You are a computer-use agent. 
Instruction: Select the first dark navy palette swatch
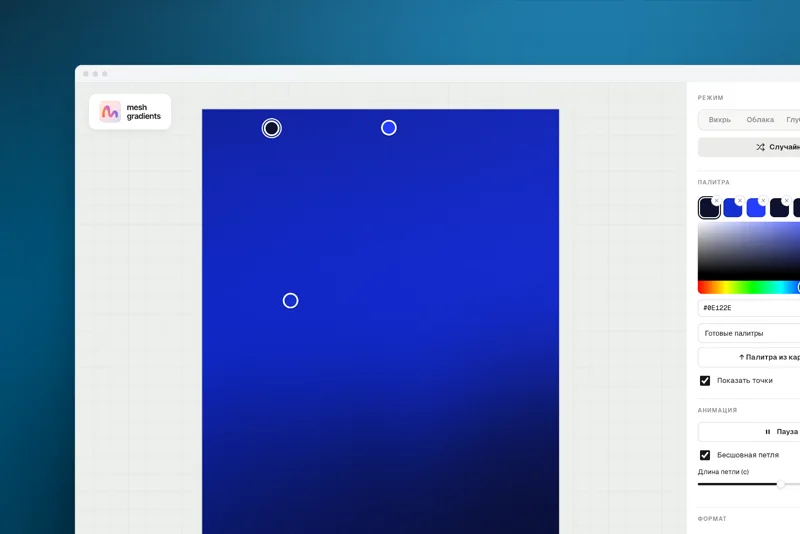[x=709, y=208]
